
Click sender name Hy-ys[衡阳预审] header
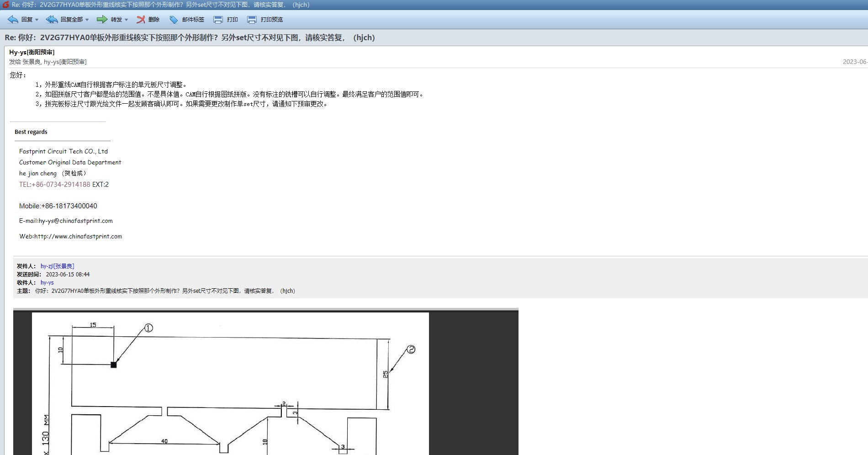[x=32, y=52]
